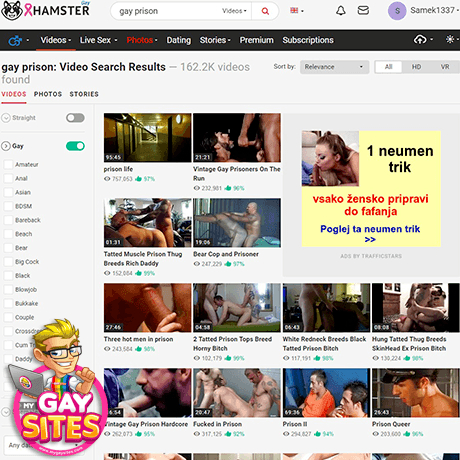Click the hamster site logo
This screenshot has height=460, width=460.
(46, 10)
